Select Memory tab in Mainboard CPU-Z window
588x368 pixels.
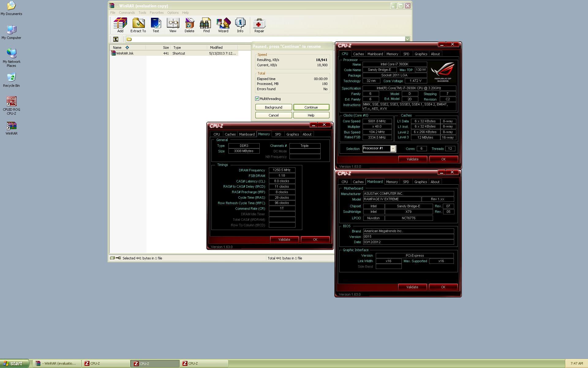coord(392,182)
